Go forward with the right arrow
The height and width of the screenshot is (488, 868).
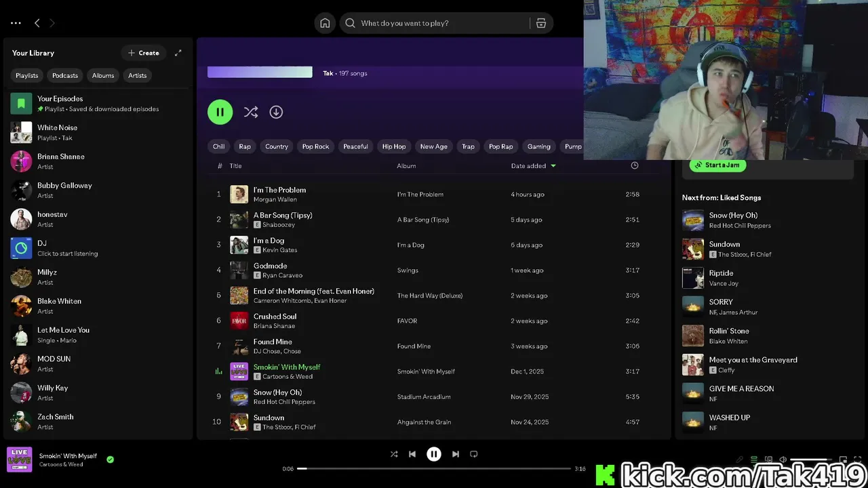[x=52, y=23]
